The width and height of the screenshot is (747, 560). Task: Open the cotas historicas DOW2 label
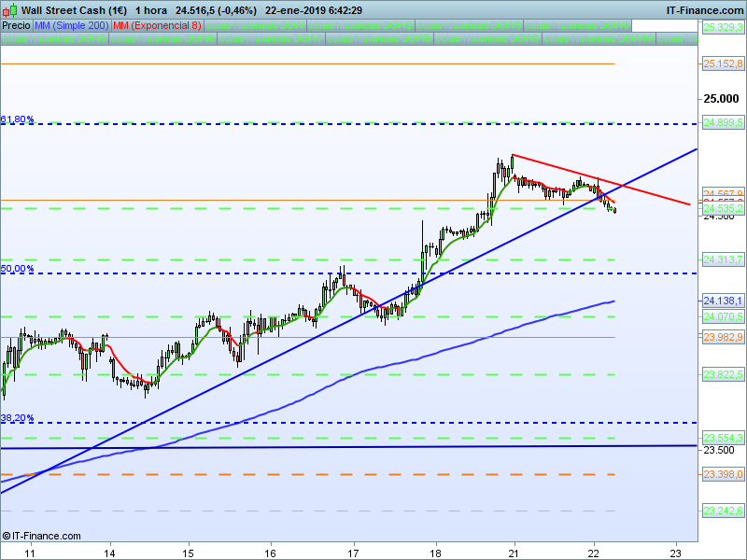(x=360, y=26)
